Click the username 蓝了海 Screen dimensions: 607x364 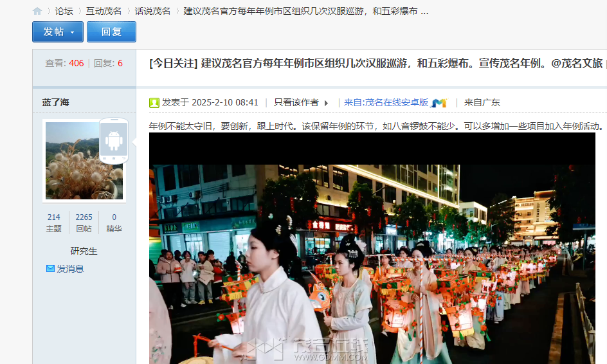click(x=56, y=102)
